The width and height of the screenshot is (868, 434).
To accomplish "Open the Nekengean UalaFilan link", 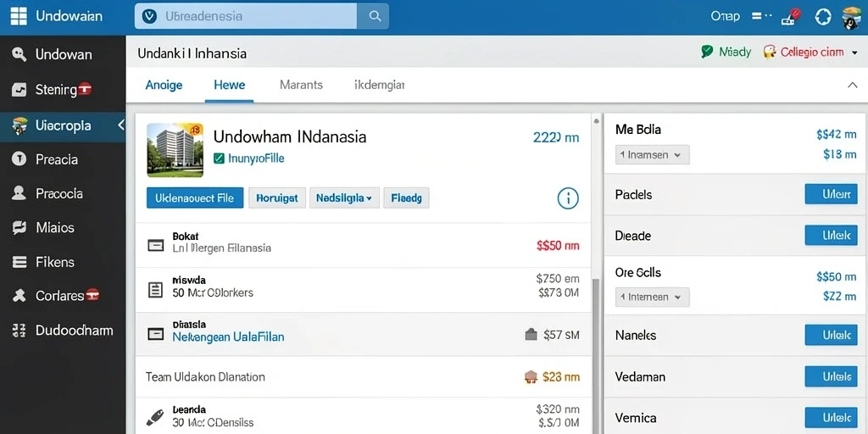I will pyautogui.click(x=229, y=337).
